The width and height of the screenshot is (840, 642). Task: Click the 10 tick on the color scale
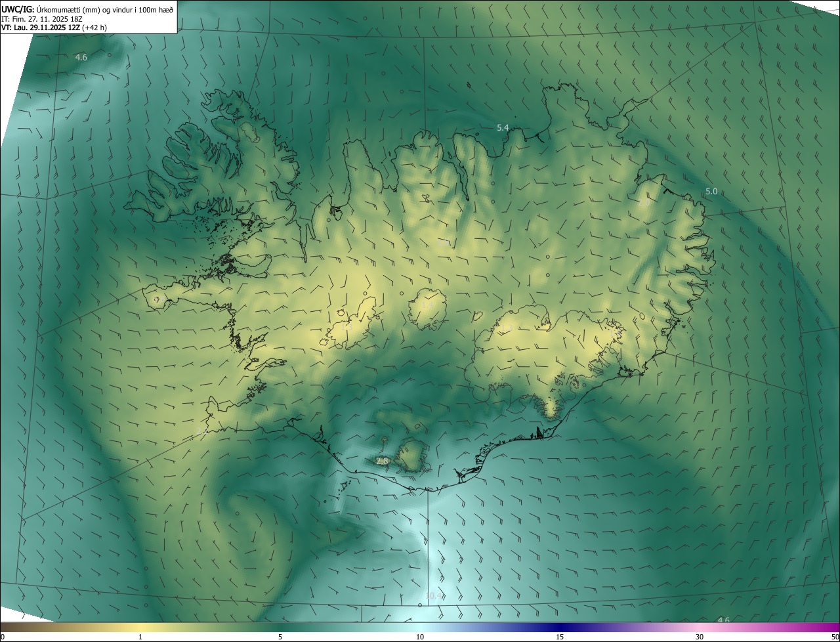click(x=420, y=637)
